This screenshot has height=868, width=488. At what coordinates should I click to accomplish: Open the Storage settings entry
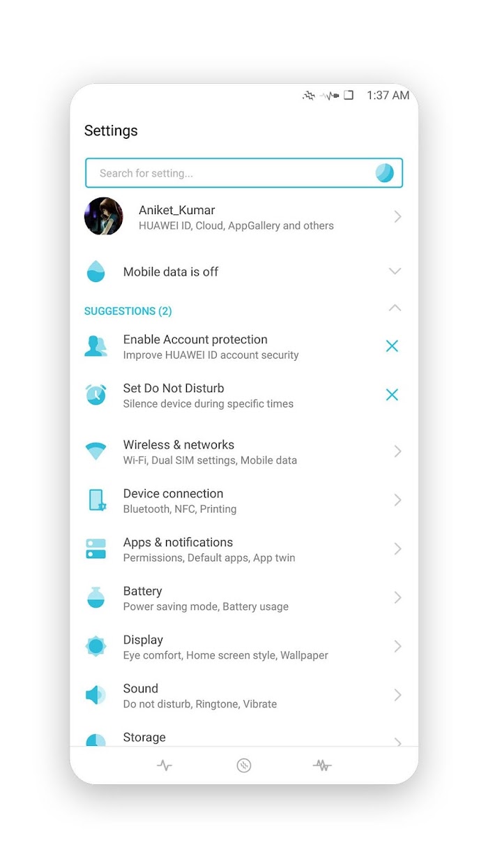244,737
